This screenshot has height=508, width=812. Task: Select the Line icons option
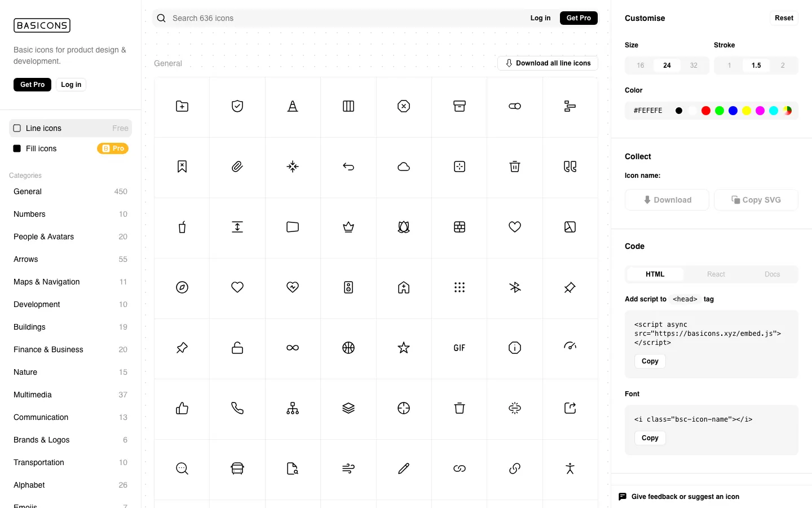pos(70,128)
